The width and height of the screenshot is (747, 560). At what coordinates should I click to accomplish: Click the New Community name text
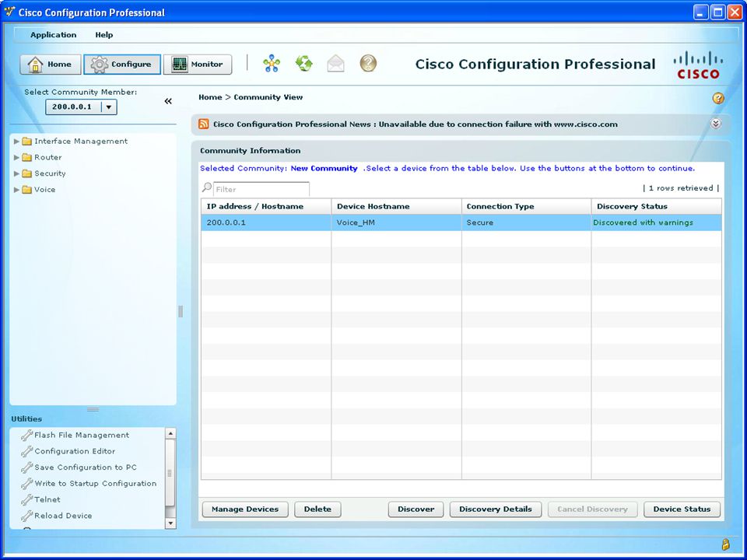324,168
